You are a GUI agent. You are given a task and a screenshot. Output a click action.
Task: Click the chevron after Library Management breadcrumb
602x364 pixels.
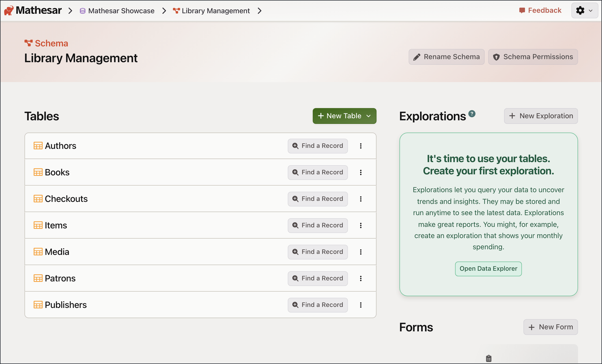[x=260, y=11]
